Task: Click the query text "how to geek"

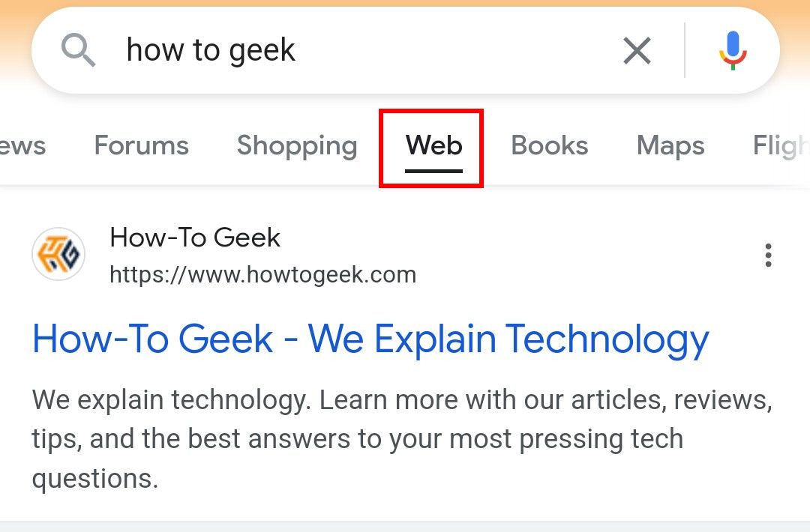Action: pos(212,50)
